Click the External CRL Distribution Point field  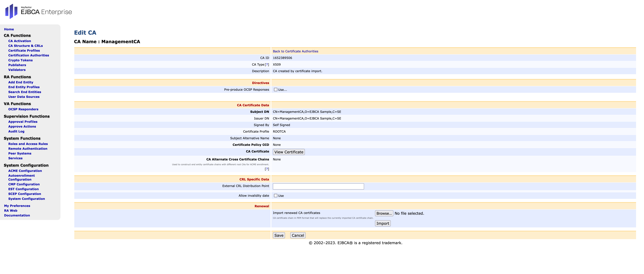click(x=318, y=186)
